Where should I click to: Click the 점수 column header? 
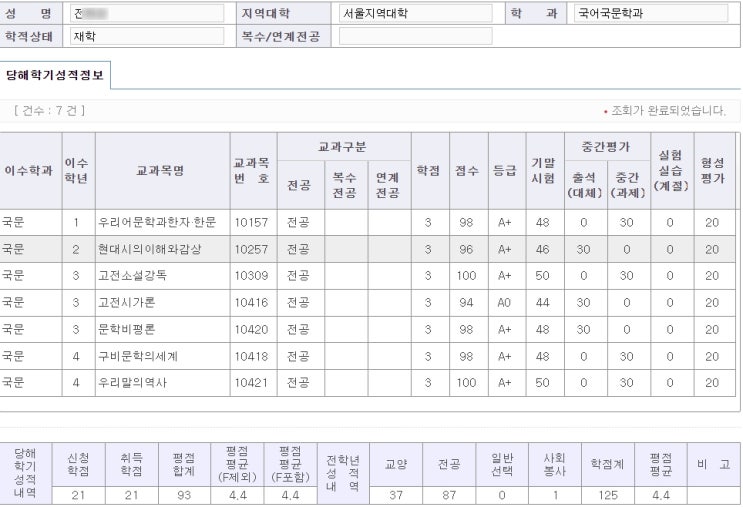(469, 171)
